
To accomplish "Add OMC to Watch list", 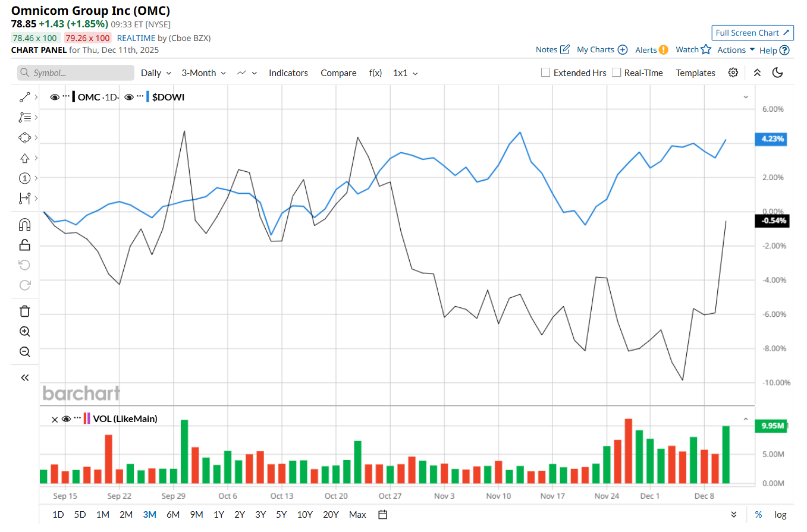I will [693, 50].
